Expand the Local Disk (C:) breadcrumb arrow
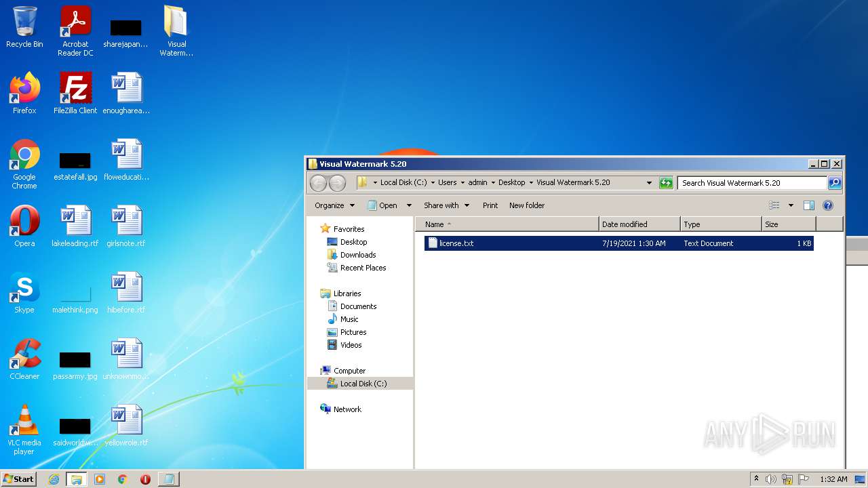 pos(433,183)
